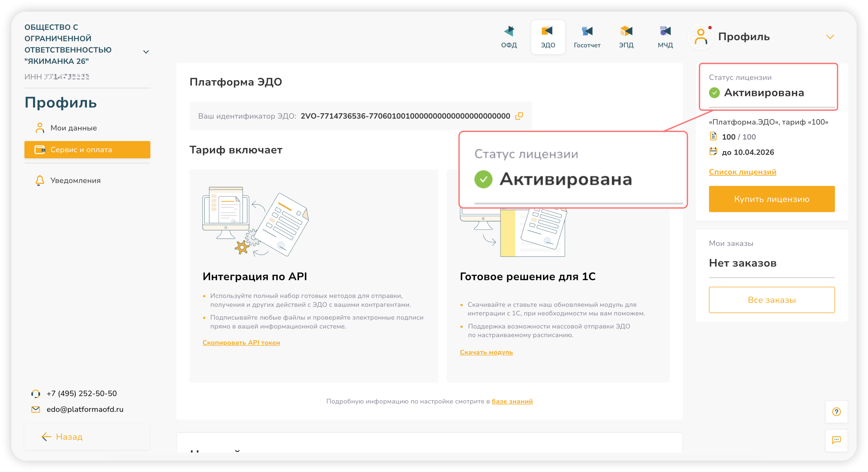Open Уведомления in the sidebar
868x472 pixels.
pos(75,180)
